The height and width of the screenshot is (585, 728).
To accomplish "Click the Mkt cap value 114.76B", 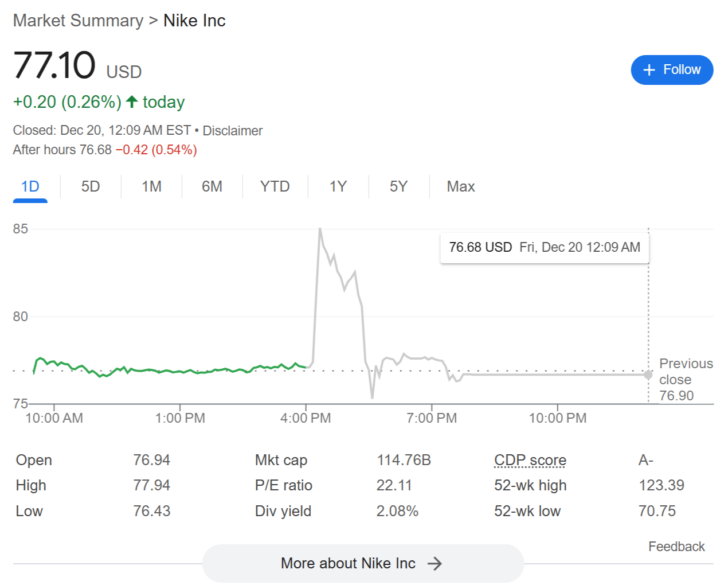I will tap(404, 461).
